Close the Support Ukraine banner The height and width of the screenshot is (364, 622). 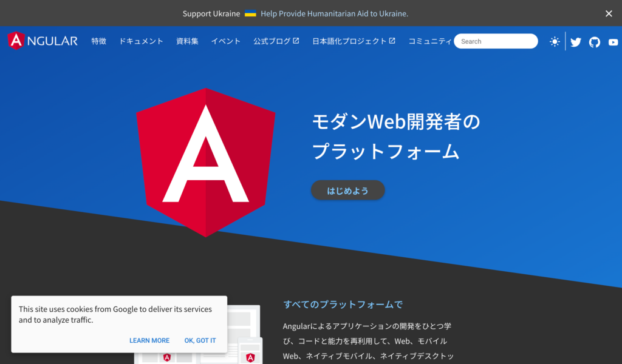609,13
